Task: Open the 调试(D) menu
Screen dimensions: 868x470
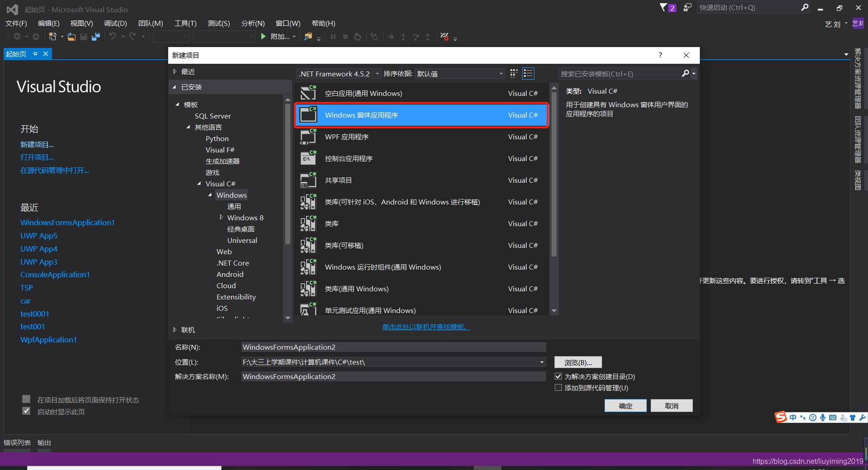Action: coord(115,23)
